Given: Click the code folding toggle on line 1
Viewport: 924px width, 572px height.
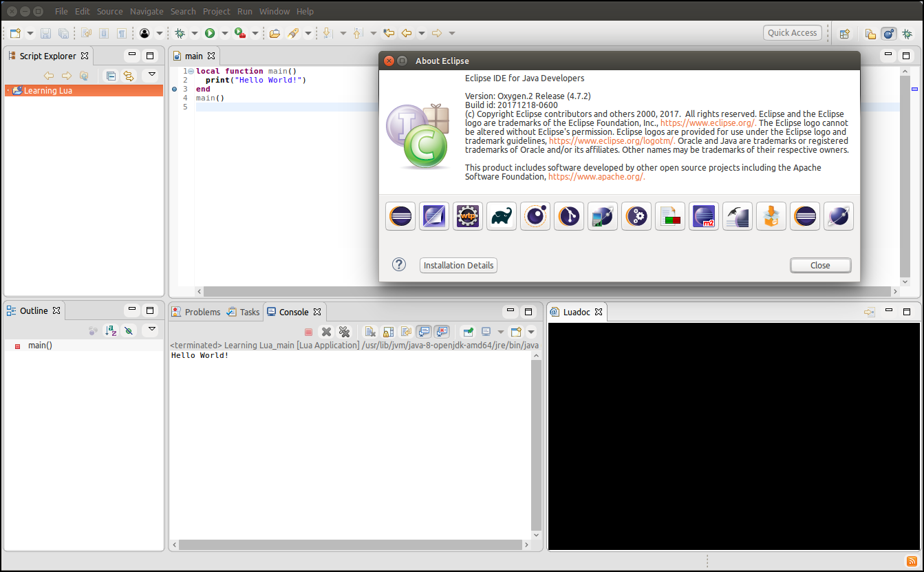Looking at the screenshot, I should (x=191, y=72).
